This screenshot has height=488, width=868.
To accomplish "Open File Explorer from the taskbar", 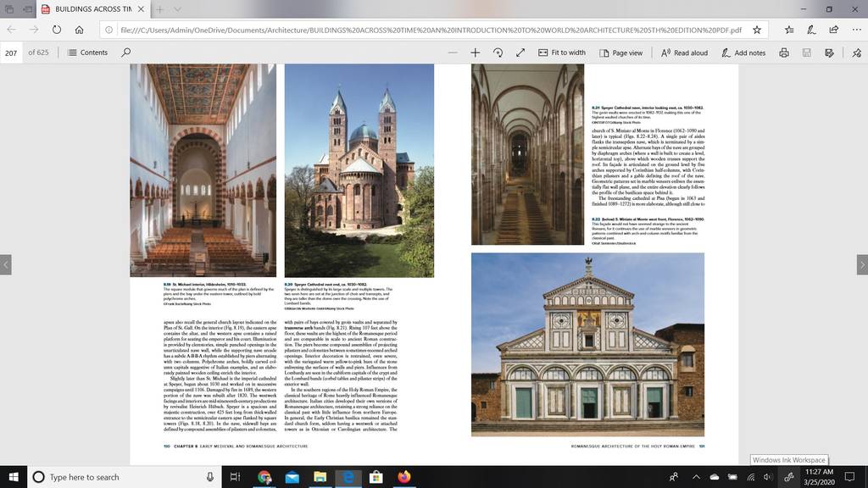I will click(x=320, y=477).
